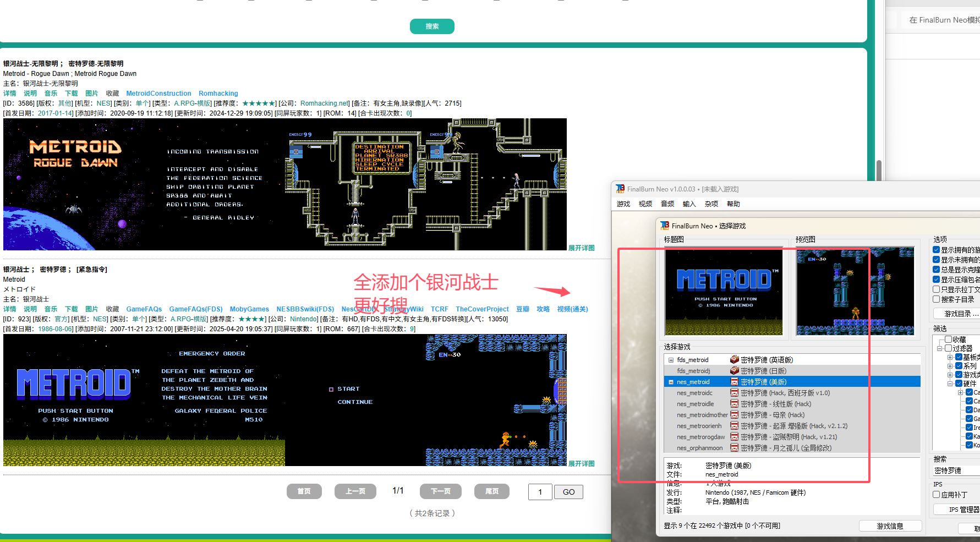Screen dimensions: 980x542
Task: Click 展开详图 under Rogue Dawn screenshots
Action: tap(582, 248)
